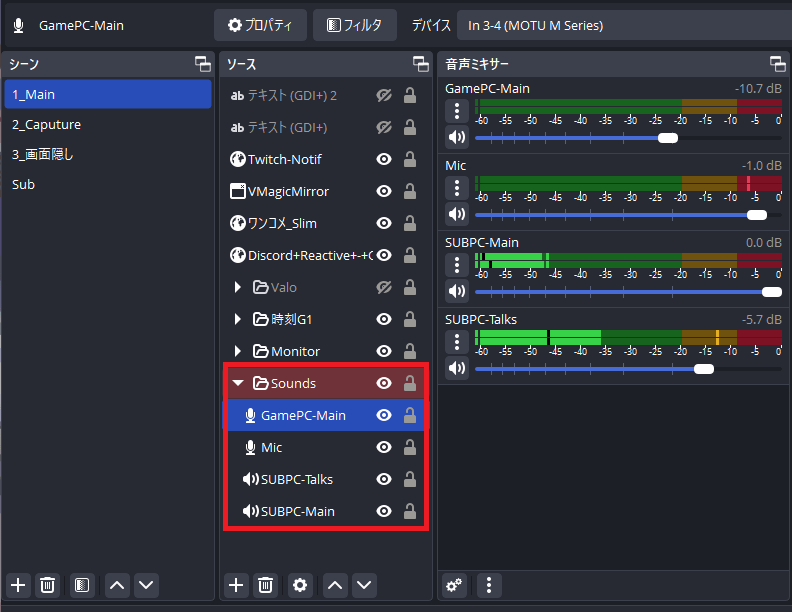The image size is (792, 612).
Task: Toggle lock on the Twitch-Notif source
Action: (x=410, y=159)
